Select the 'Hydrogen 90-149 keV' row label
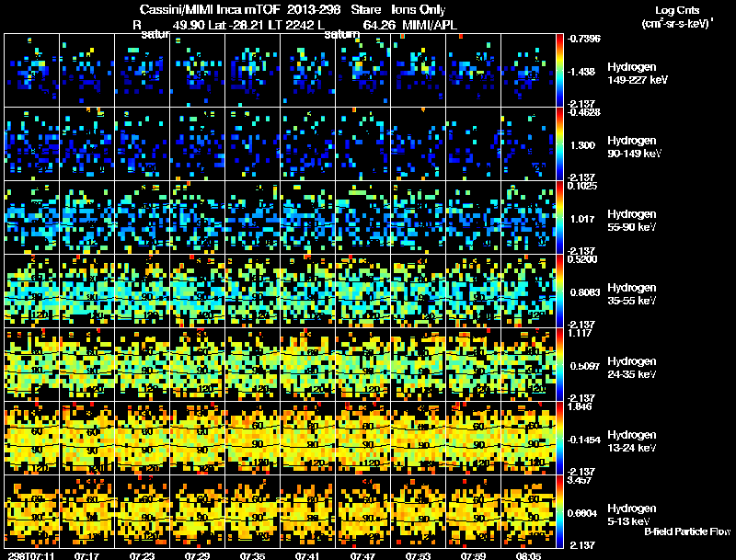Image resolution: width=736 pixels, height=560 pixels. (634, 147)
